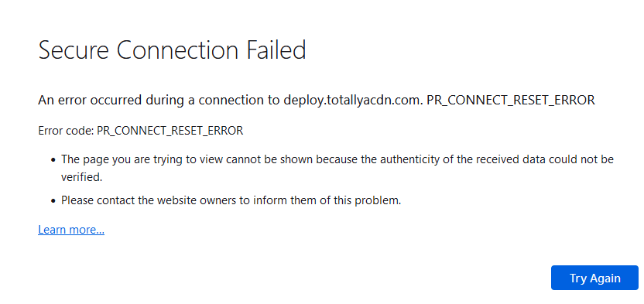Click the wrapped word 'verified.'
This screenshot has width=644, height=304.
click(x=81, y=177)
